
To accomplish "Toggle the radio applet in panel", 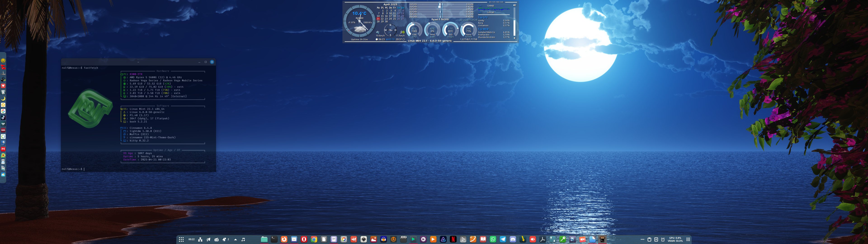I will coord(217,239).
